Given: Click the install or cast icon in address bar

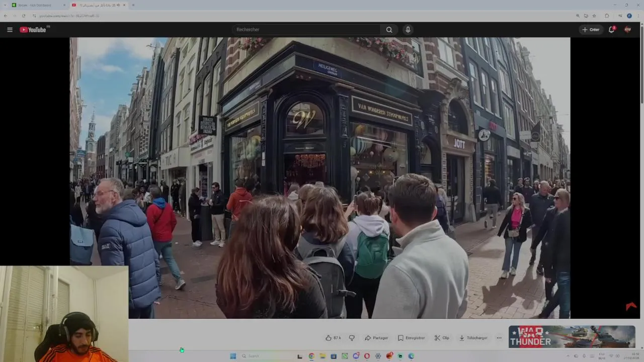Looking at the screenshot, I should pos(586,16).
